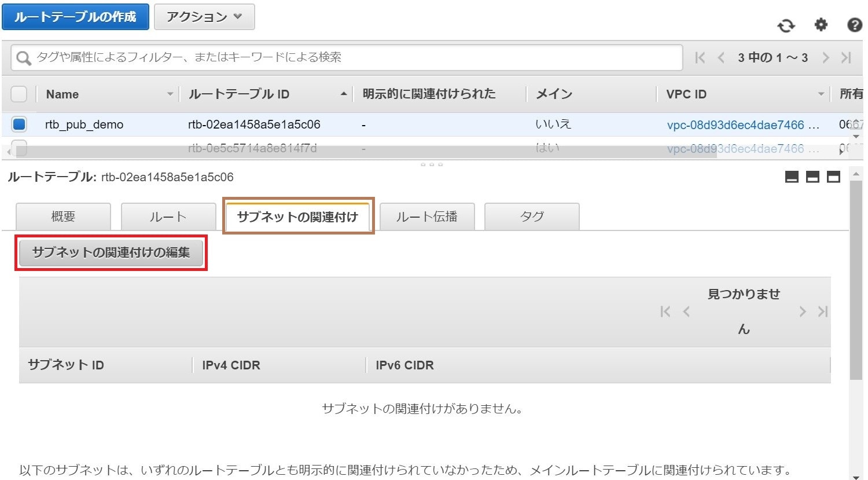Click the サブネットの関連付けがありません message
Image resolution: width=868 pixels, height=480 pixels.
[422, 409]
